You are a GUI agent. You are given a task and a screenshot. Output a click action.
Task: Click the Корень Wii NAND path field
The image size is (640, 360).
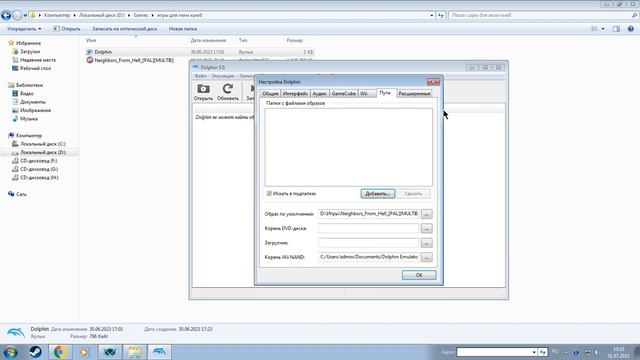coord(369,257)
